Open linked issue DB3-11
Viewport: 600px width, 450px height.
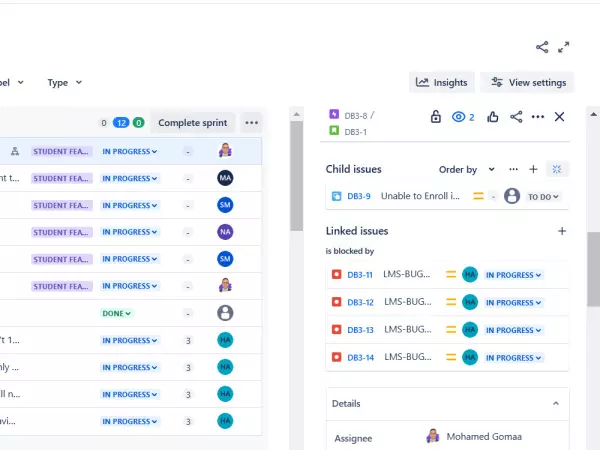(360, 275)
